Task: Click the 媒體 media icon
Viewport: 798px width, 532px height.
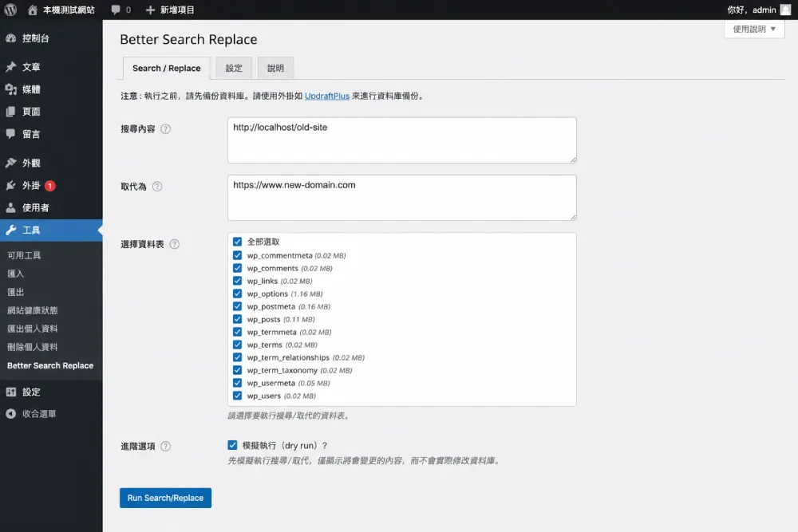Action: (10, 89)
